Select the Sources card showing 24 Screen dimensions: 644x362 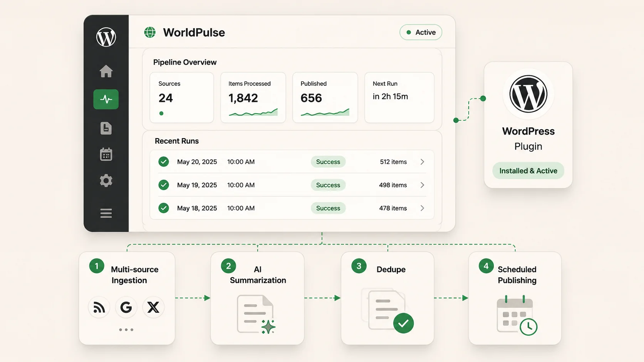182,98
